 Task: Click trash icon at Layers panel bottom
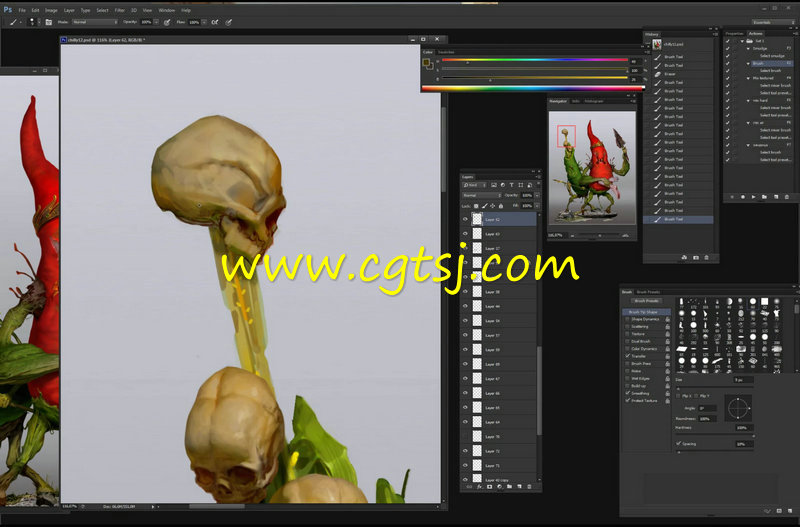coord(529,487)
